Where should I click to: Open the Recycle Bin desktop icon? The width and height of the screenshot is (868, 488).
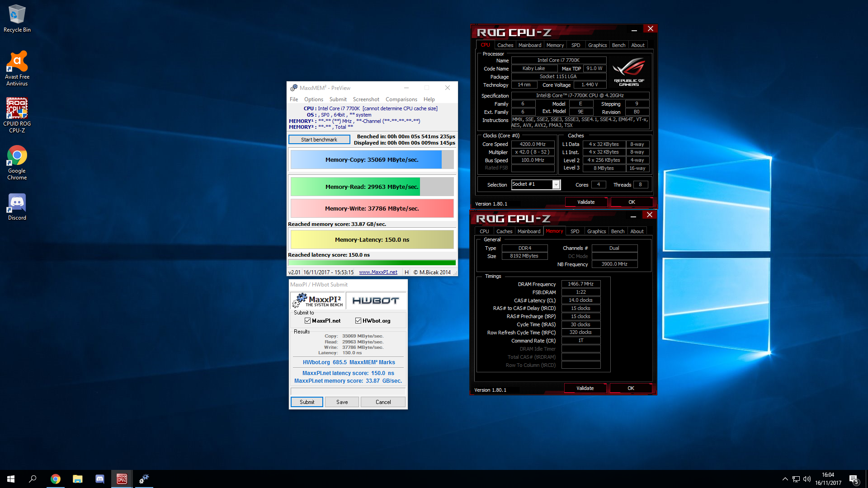17,19
